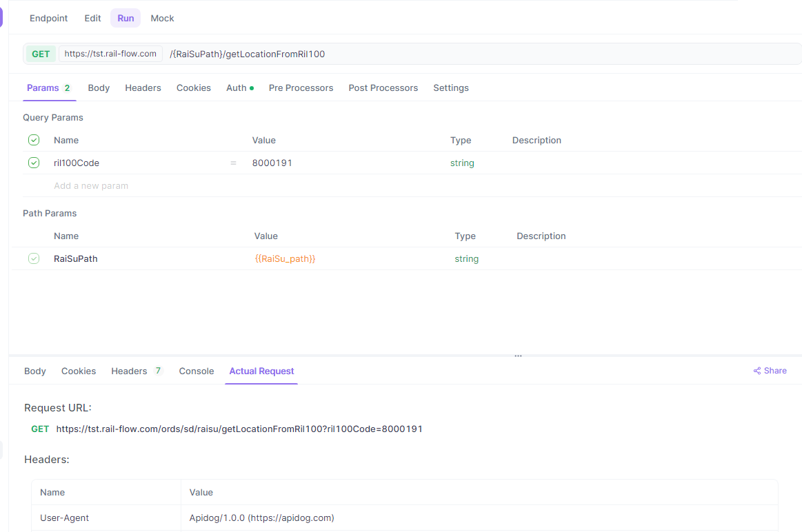Viewport: 802px width, 532px height.
Task: Toggle the select-all query params checkbox
Action: click(x=34, y=140)
